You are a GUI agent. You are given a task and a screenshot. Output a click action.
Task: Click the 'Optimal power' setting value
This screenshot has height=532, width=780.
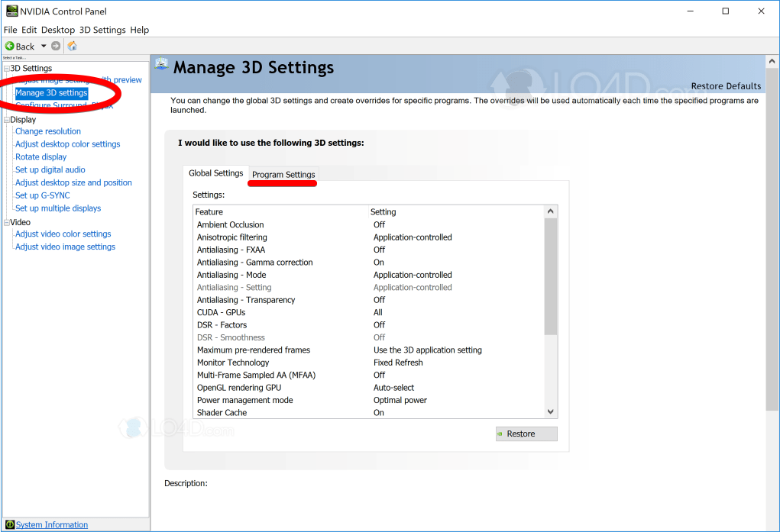point(400,400)
